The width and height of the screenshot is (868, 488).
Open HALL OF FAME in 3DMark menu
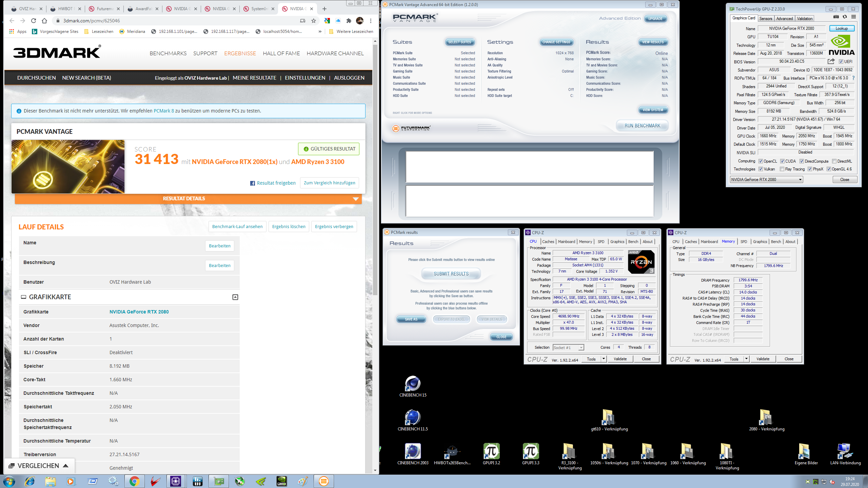point(281,54)
